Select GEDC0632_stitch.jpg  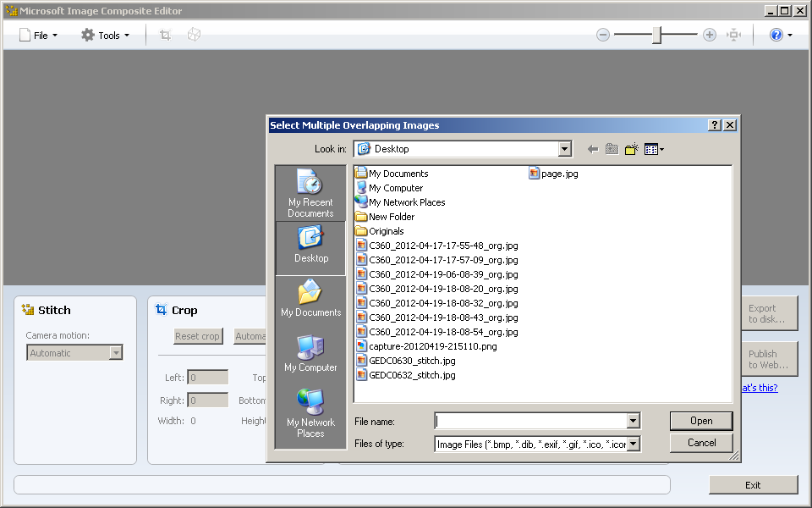click(407, 375)
